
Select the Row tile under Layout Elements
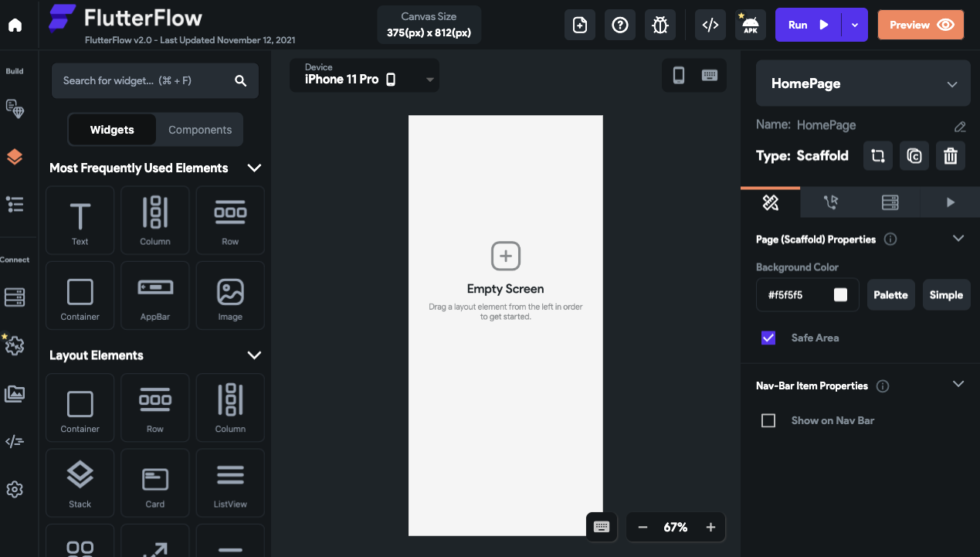click(x=155, y=408)
